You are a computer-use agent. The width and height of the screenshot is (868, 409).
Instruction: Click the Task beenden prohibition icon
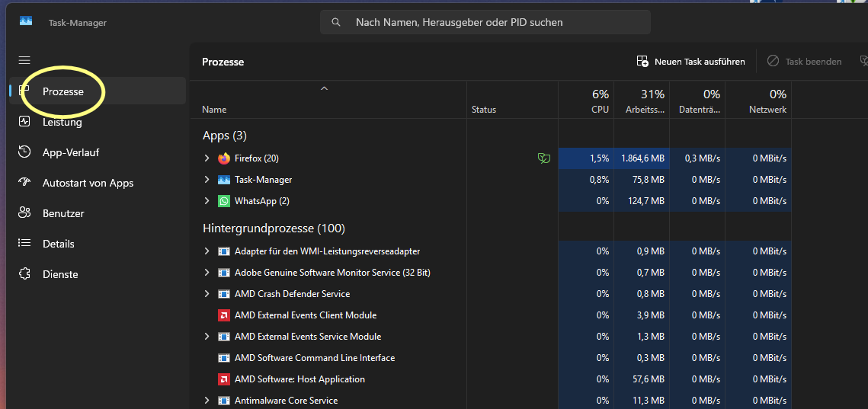coord(773,62)
